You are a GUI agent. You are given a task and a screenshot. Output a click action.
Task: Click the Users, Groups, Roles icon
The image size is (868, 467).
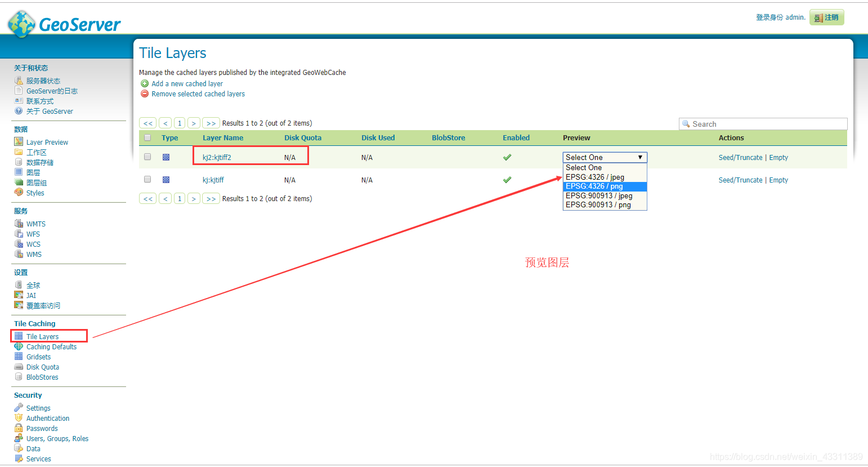19,438
